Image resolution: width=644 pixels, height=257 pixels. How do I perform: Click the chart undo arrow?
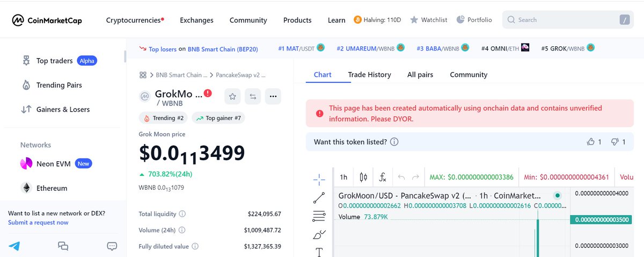[401, 177]
